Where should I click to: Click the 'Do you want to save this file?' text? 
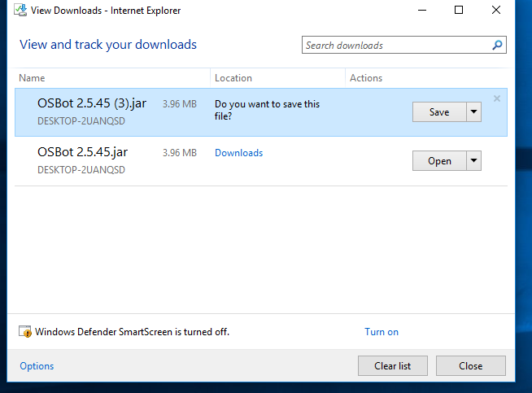pyautogui.click(x=267, y=110)
